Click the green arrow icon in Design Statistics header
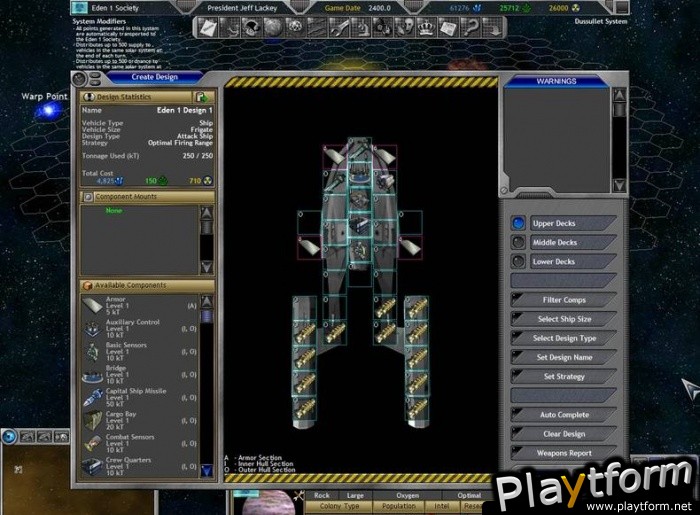This screenshot has height=515, width=700. click(x=200, y=97)
